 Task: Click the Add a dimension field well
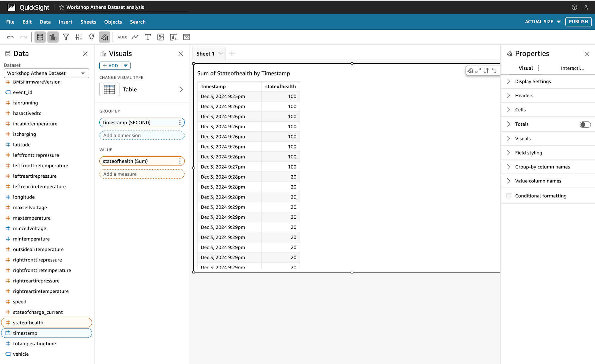142,135
